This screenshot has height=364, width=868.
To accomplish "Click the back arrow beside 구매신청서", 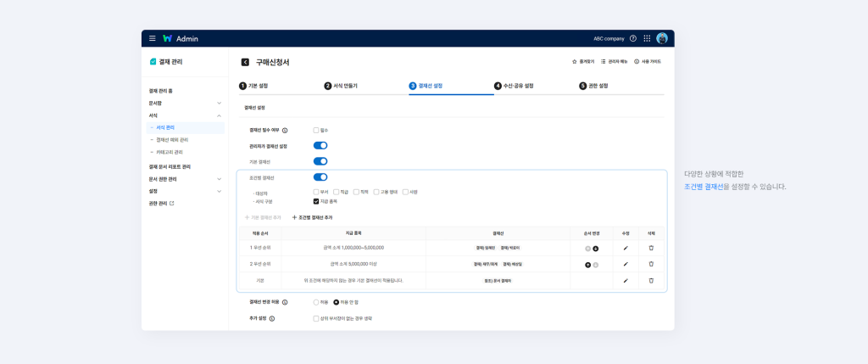I will 245,62.
